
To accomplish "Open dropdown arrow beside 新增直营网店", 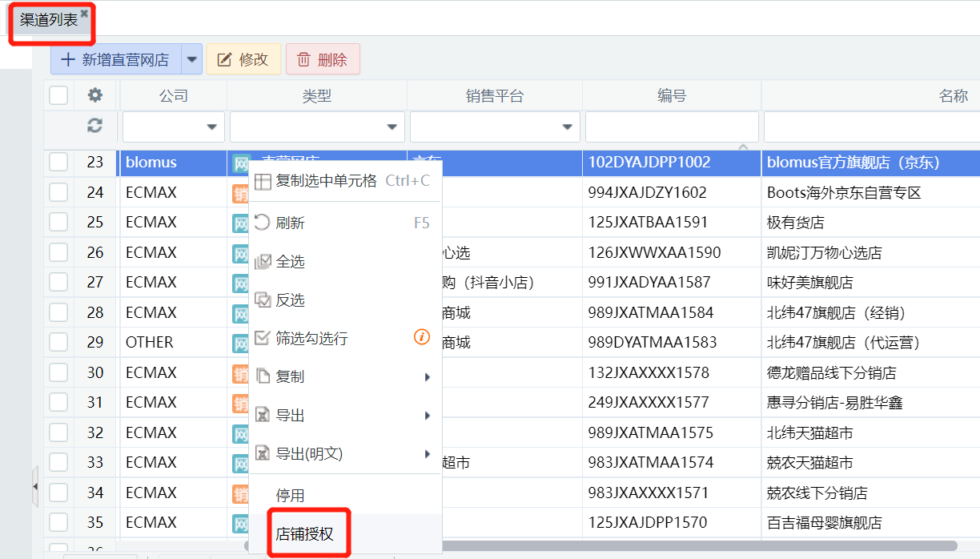I will coord(191,59).
